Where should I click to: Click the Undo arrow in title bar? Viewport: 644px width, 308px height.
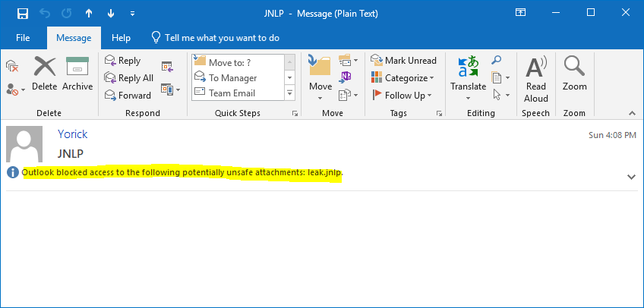coord(45,14)
